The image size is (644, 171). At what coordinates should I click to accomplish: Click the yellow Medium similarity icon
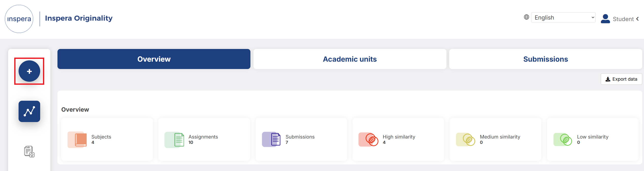(466, 139)
